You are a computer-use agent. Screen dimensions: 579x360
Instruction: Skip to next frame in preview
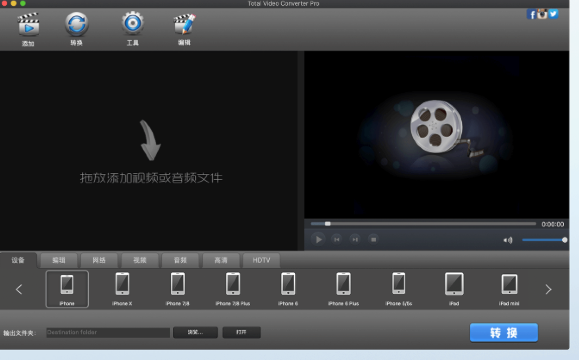point(355,240)
